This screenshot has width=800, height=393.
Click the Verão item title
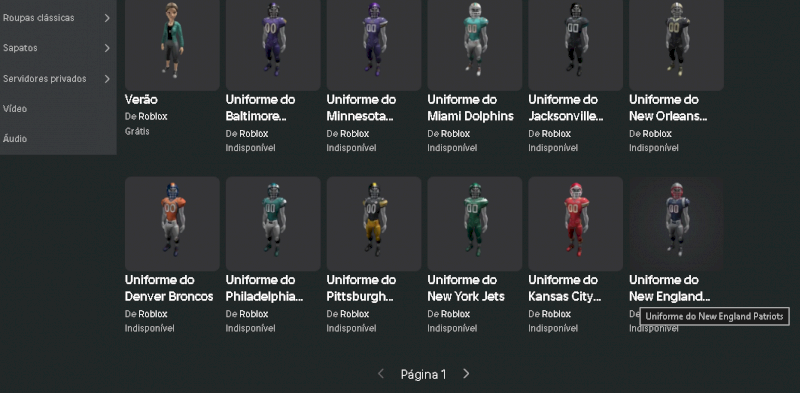pos(141,100)
